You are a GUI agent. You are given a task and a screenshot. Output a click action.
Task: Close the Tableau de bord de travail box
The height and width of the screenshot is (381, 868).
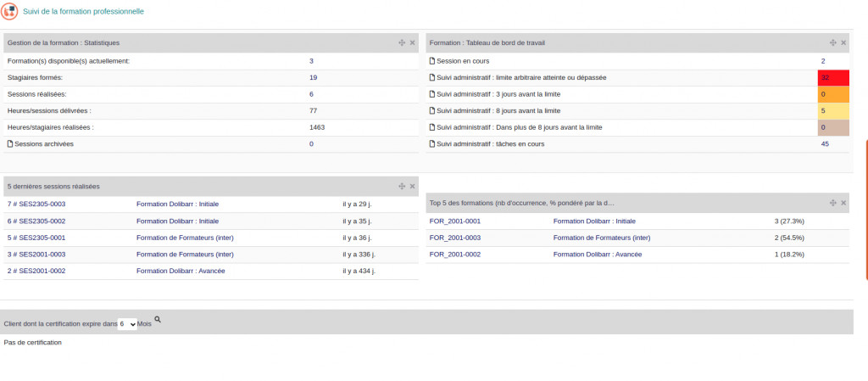[843, 42]
